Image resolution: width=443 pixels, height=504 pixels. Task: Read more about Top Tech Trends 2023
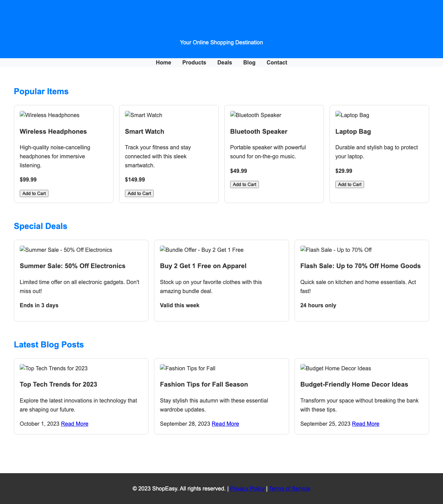pos(74,424)
